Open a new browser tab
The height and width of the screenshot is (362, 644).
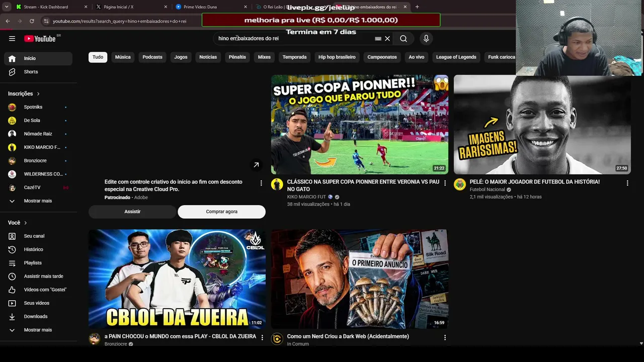point(417,7)
